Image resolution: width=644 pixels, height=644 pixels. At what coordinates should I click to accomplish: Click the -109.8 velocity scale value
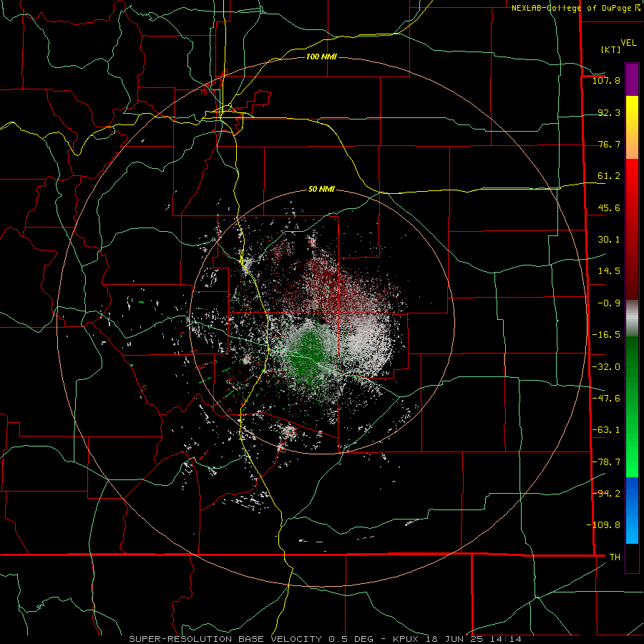(603, 525)
